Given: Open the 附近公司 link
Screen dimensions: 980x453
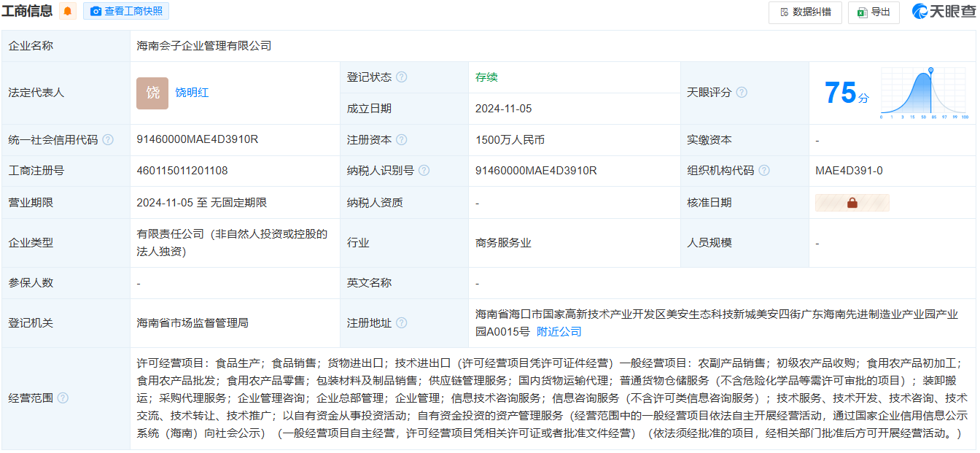Looking at the screenshot, I should pos(559,332).
